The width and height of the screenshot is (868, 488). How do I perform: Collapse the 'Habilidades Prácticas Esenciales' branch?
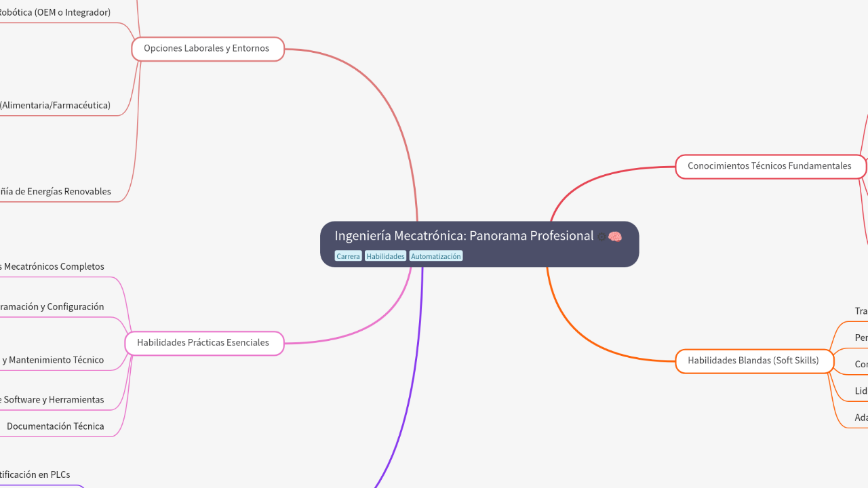point(203,343)
